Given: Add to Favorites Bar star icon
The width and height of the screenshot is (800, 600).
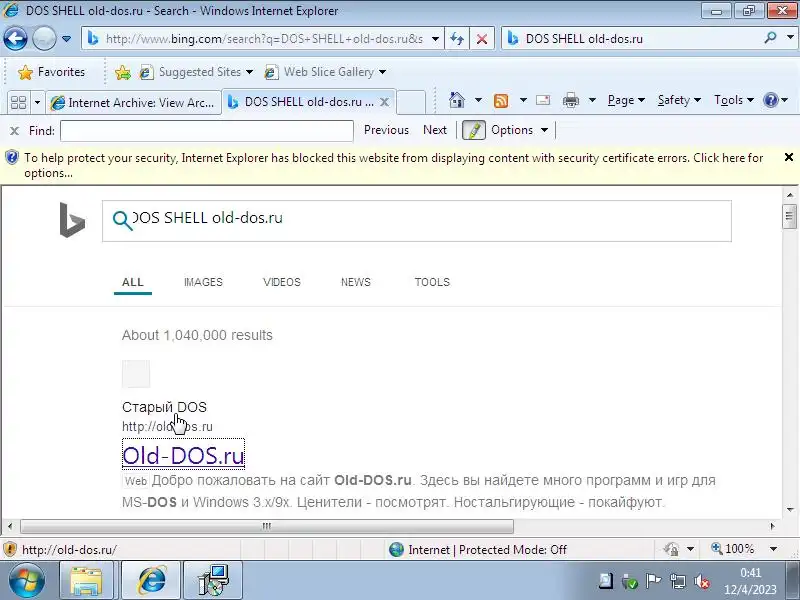Looking at the screenshot, I should click(x=122, y=72).
